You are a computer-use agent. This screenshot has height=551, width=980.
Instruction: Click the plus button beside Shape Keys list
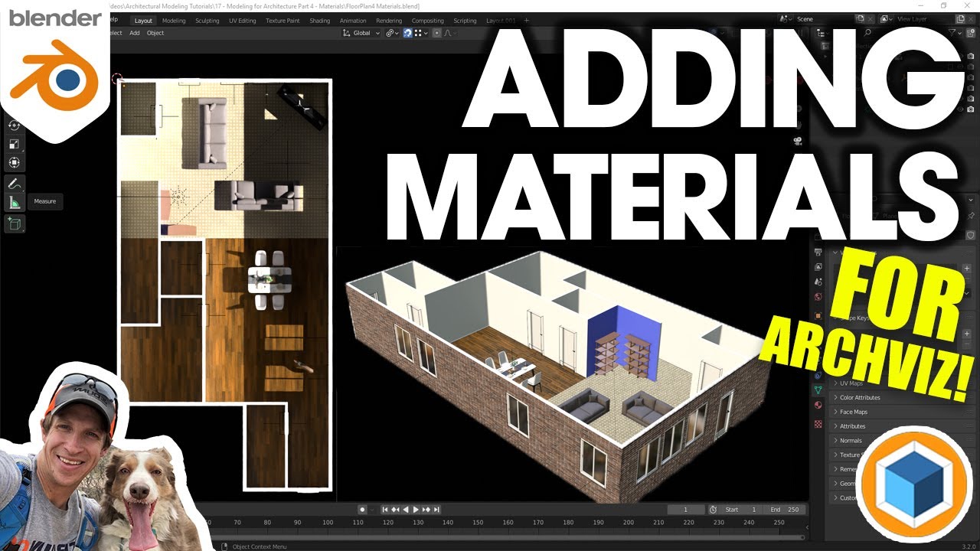tap(967, 334)
